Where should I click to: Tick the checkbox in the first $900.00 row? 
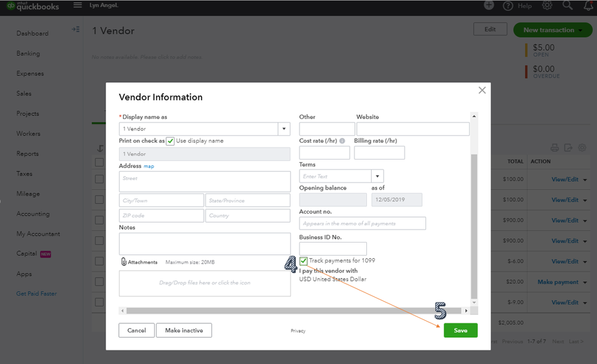click(x=99, y=220)
